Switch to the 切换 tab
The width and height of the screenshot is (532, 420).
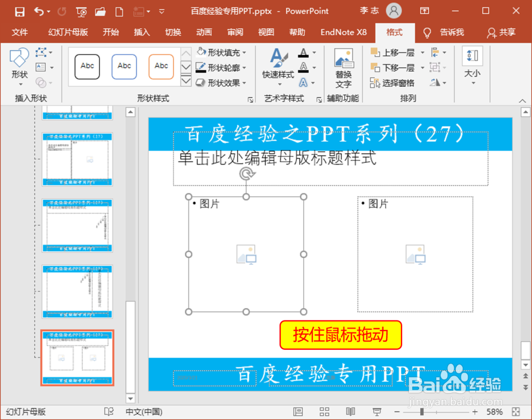pyautogui.click(x=173, y=32)
